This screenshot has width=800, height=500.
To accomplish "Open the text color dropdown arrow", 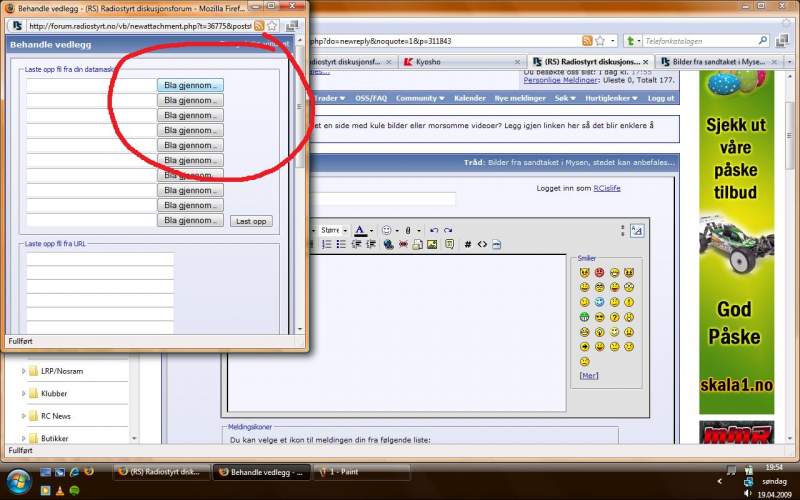I will pyautogui.click(x=371, y=230).
